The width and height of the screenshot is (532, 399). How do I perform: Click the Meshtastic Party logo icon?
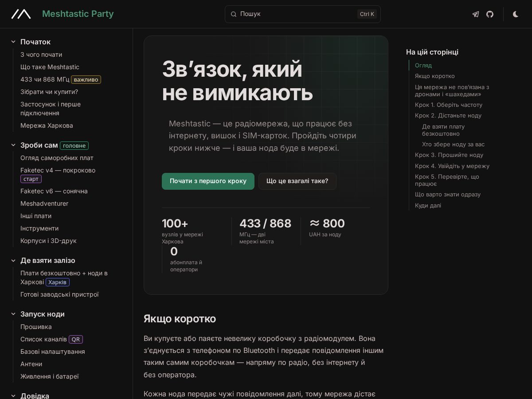pos(21,14)
